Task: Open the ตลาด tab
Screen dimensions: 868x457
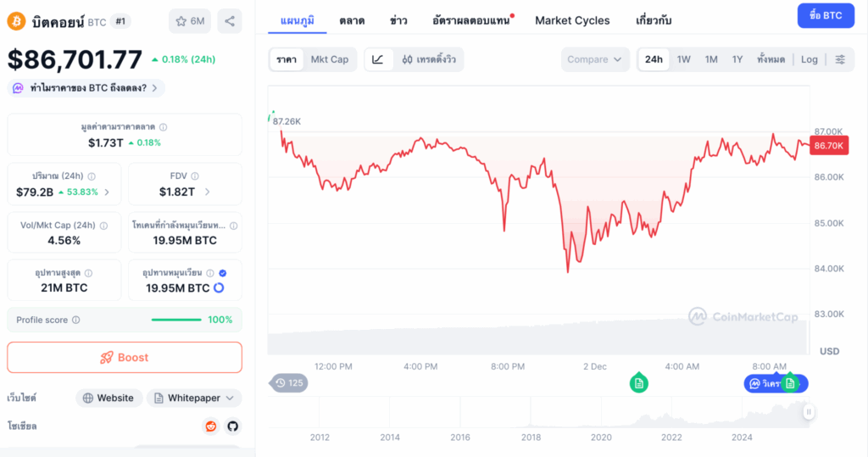Action: click(352, 20)
